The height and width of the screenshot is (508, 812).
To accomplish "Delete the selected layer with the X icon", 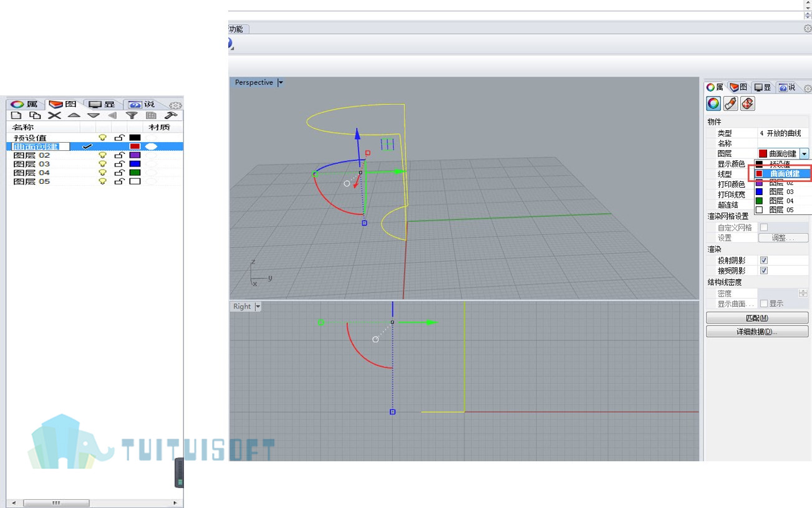I will 55,115.
